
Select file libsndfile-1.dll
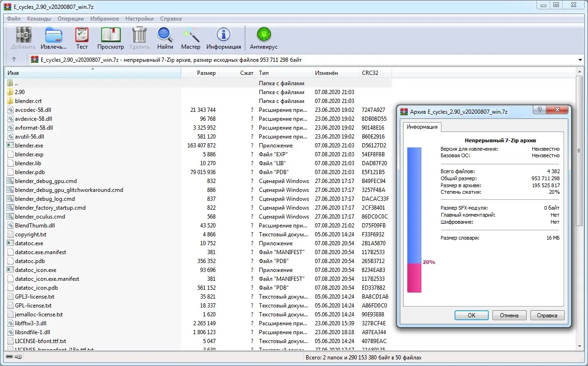(32, 332)
